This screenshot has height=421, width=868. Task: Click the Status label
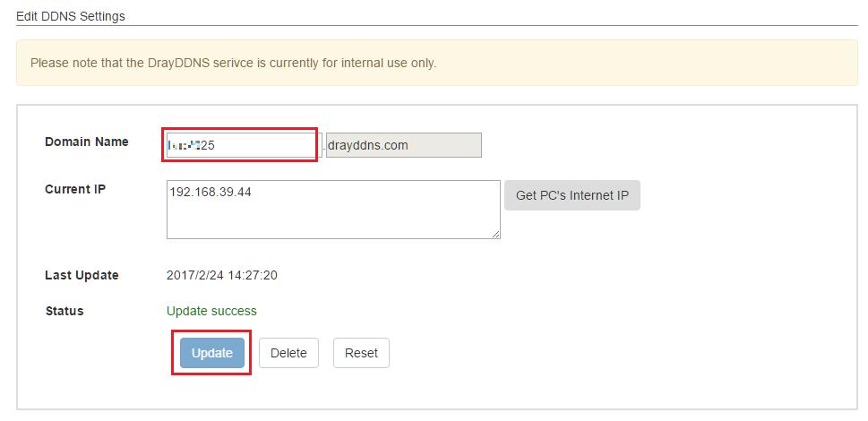pyautogui.click(x=64, y=311)
